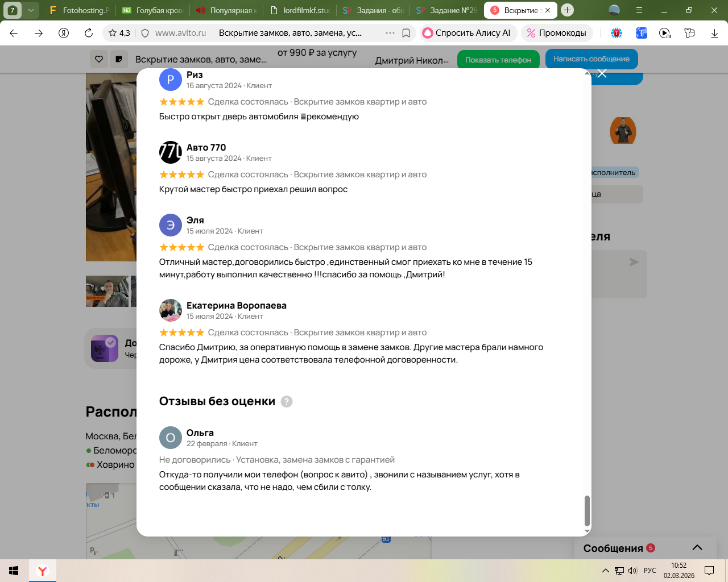The width and height of the screenshot is (728, 582).
Task: Open the Windows notification center
Action: pyautogui.click(x=709, y=571)
